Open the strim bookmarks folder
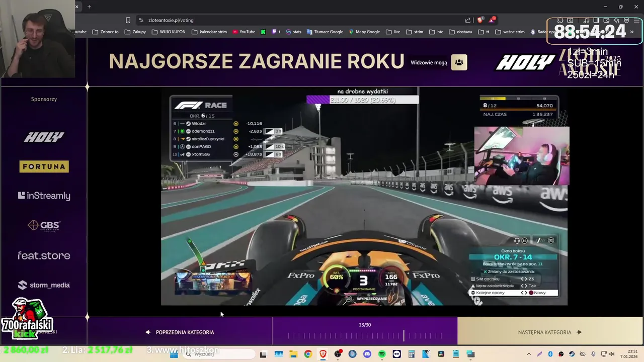This screenshot has height=362, width=644. [x=415, y=32]
